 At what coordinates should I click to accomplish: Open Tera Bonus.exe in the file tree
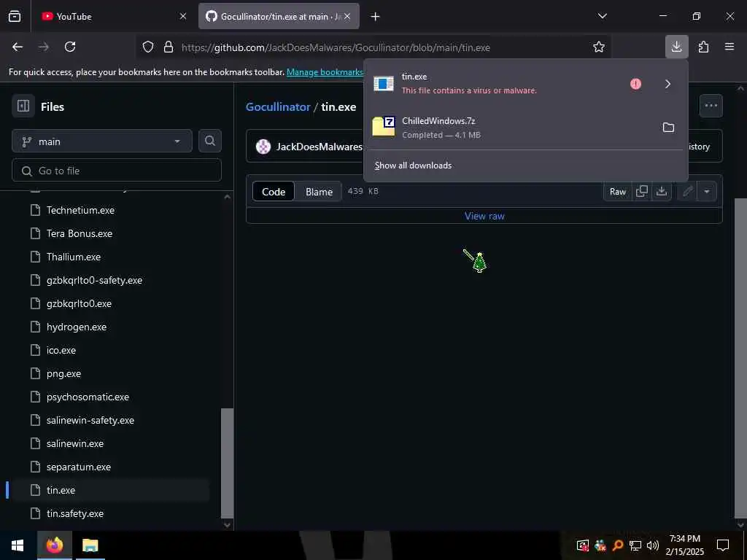point(80,233)
